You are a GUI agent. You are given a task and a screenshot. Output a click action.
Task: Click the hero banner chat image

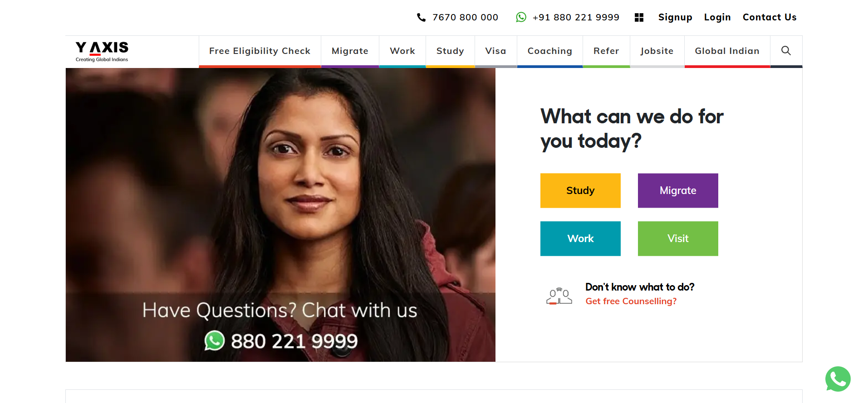280,215
